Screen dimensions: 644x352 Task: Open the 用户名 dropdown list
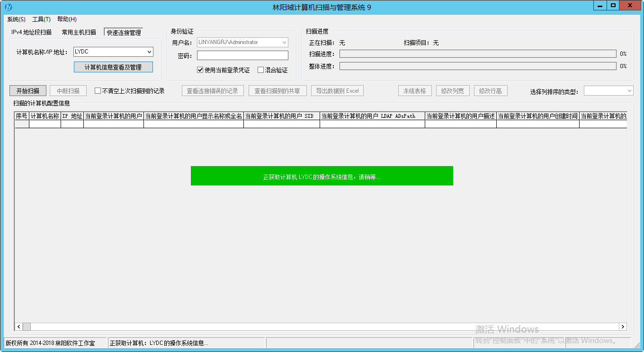284,43
